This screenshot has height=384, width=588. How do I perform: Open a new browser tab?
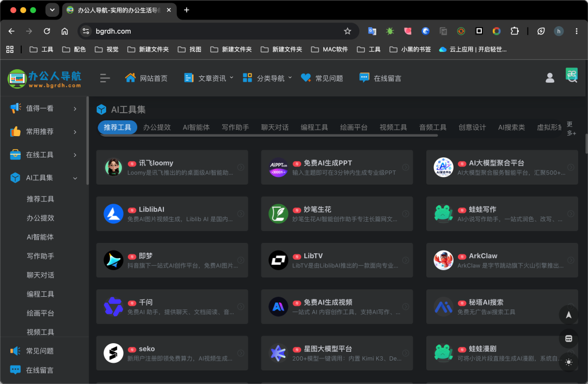pos(186,10)
